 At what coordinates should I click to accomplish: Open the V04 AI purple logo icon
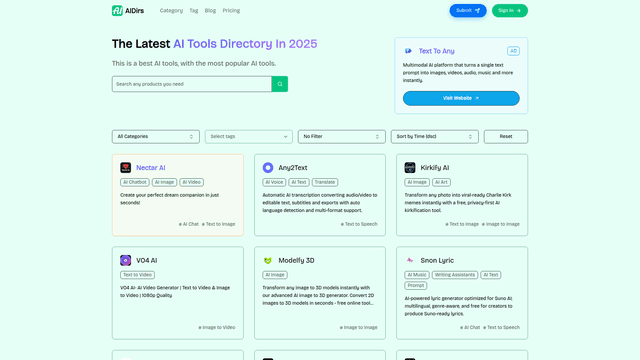pos(126,260)
